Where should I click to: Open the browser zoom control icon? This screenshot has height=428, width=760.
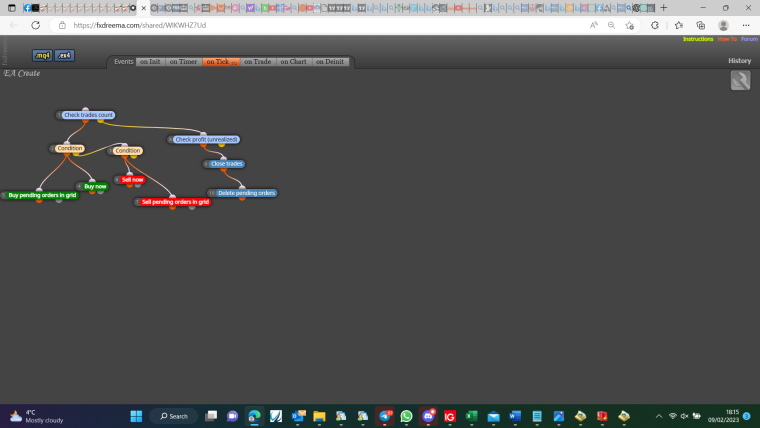click(x=611, y=25)
